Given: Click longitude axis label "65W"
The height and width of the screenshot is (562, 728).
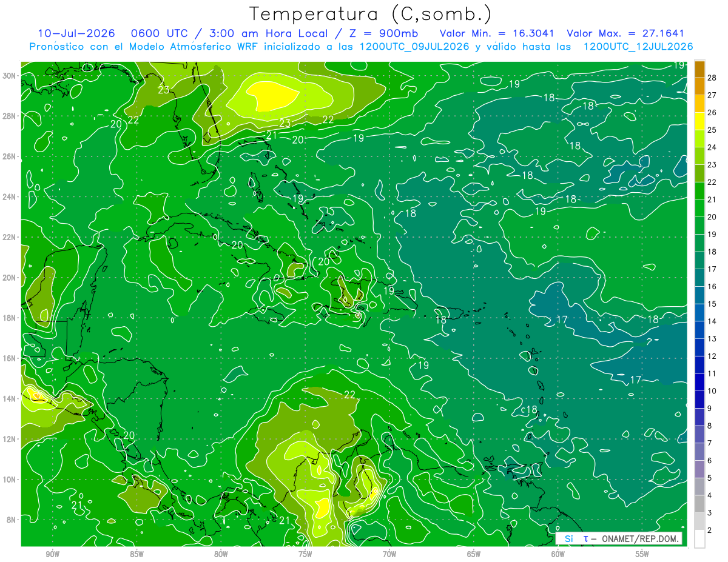Looking at the screenshot, I should 474,554.
